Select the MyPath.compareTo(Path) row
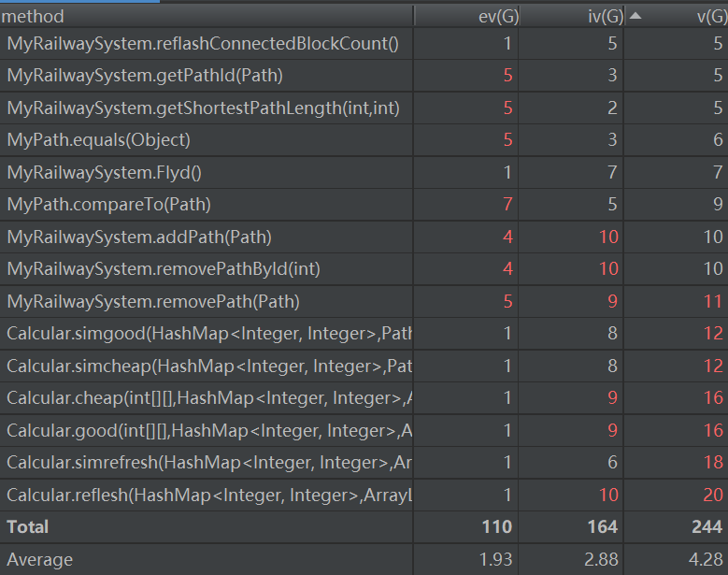 108,205
